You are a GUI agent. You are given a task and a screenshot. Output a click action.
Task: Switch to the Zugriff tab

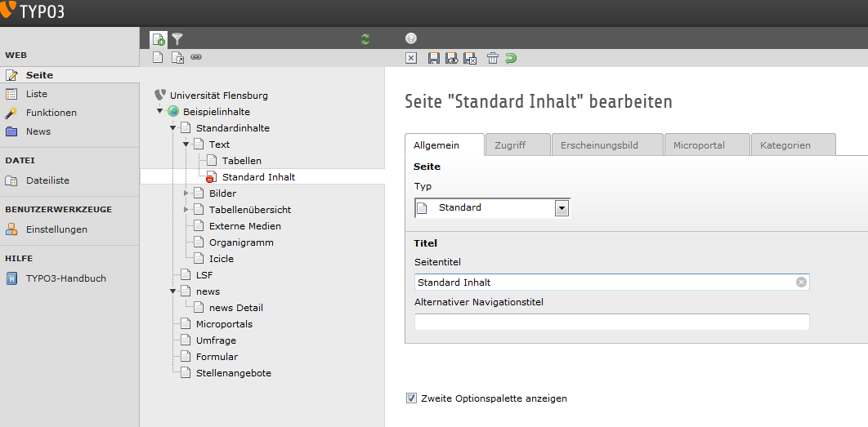(510, 145)
